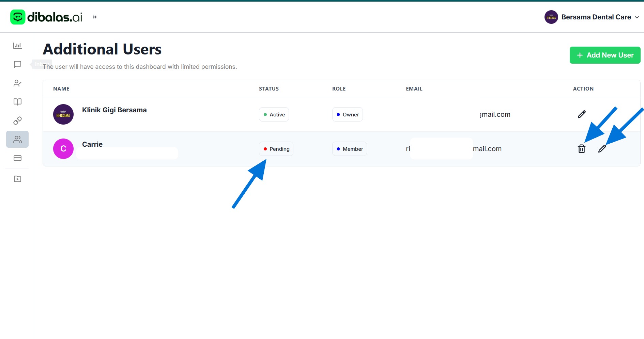Click the Owner role badge
The width and height of the screenshot is (644, 339).
347,114
